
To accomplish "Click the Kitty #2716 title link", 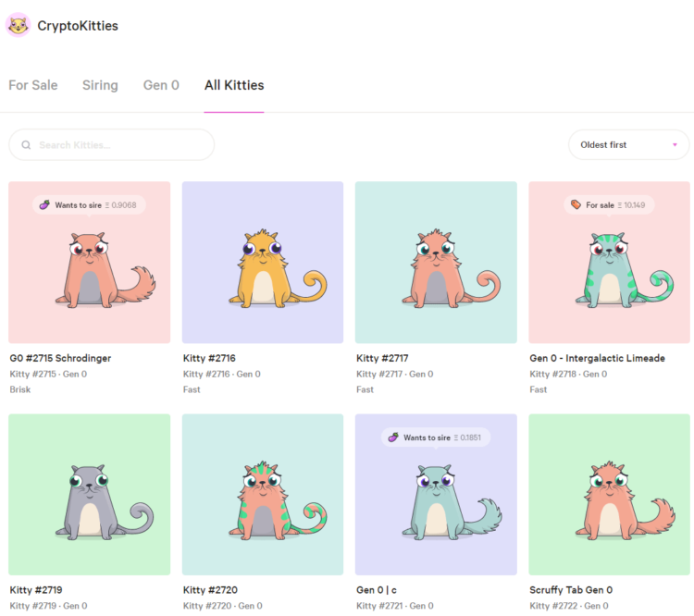I will (x=209, y=358).
